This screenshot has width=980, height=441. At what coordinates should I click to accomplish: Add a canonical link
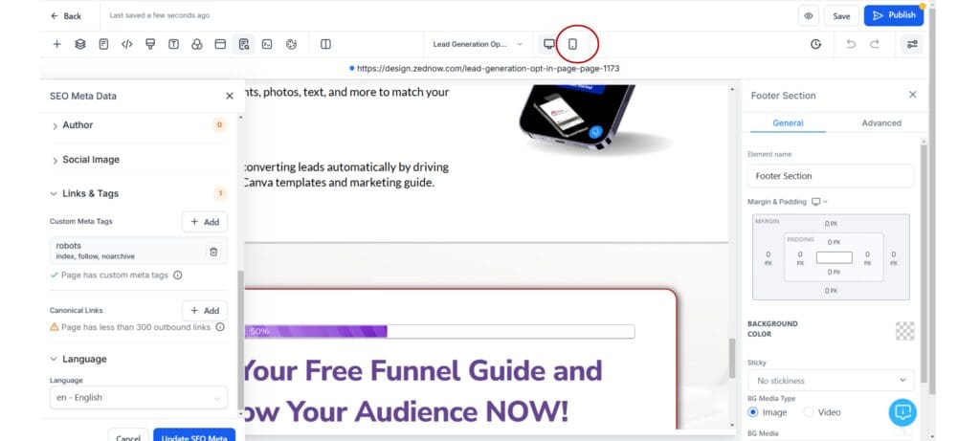[205, 311]
